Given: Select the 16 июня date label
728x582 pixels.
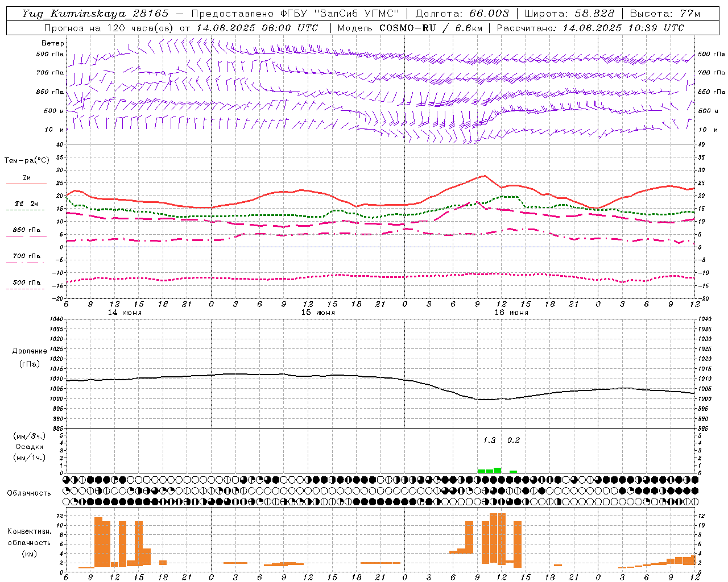Looking at the screenshot, I should click(511, 313).
